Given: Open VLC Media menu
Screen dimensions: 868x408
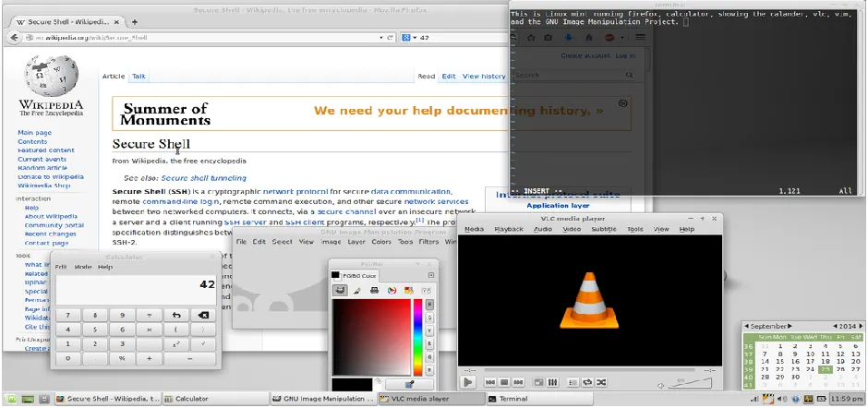Looking at the screenshot, I should (x=474, y=229).
